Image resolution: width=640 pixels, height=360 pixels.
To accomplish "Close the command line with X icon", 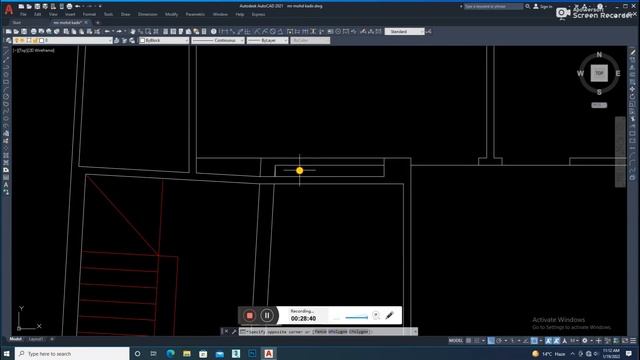I will (226, 332).
